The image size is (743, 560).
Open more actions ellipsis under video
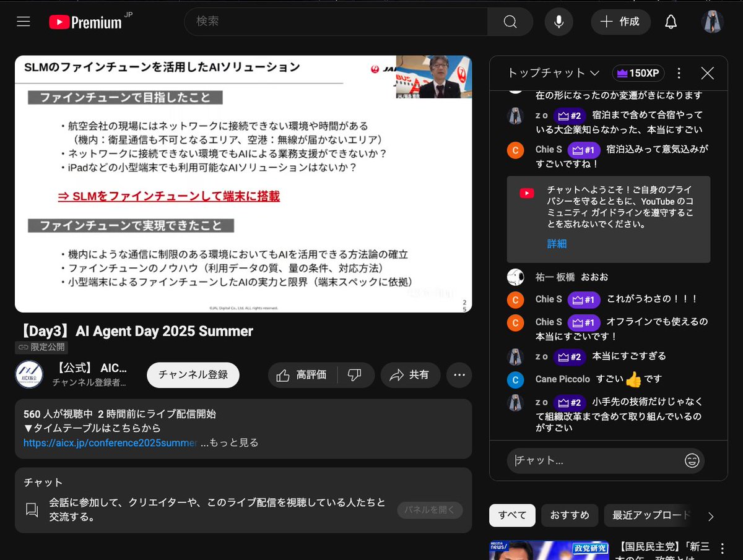pyautogui.click(x=459, y=375)
